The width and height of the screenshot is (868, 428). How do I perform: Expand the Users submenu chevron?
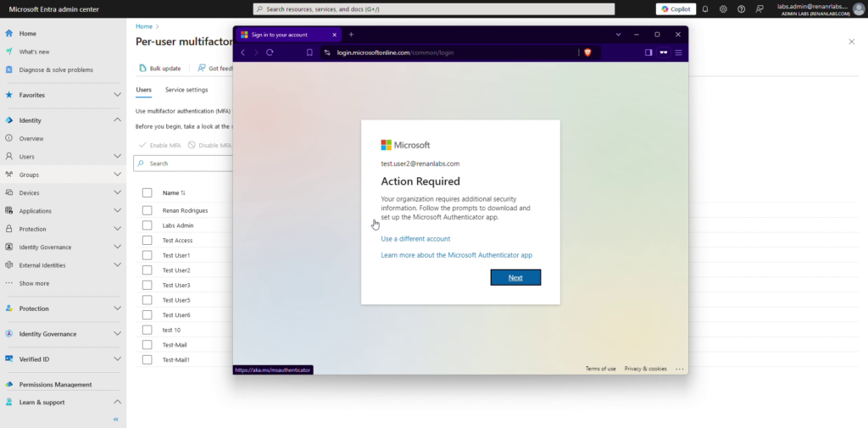pos(117,157)
